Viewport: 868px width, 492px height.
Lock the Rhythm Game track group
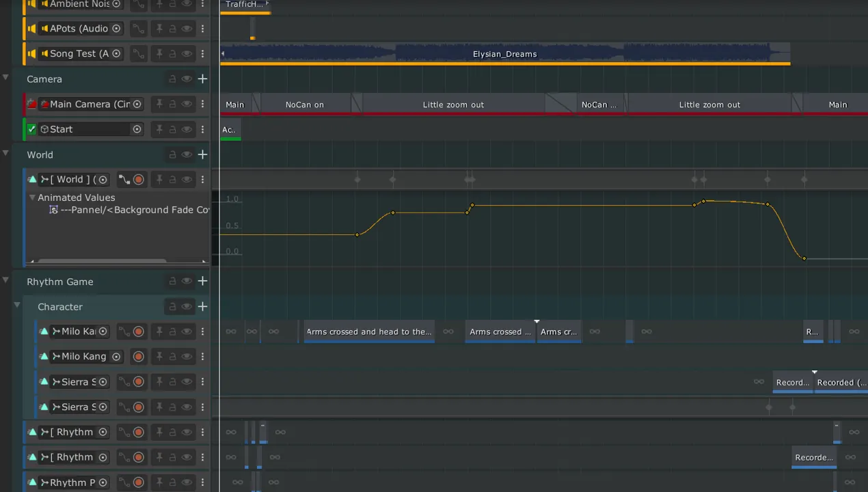point(173,282)
